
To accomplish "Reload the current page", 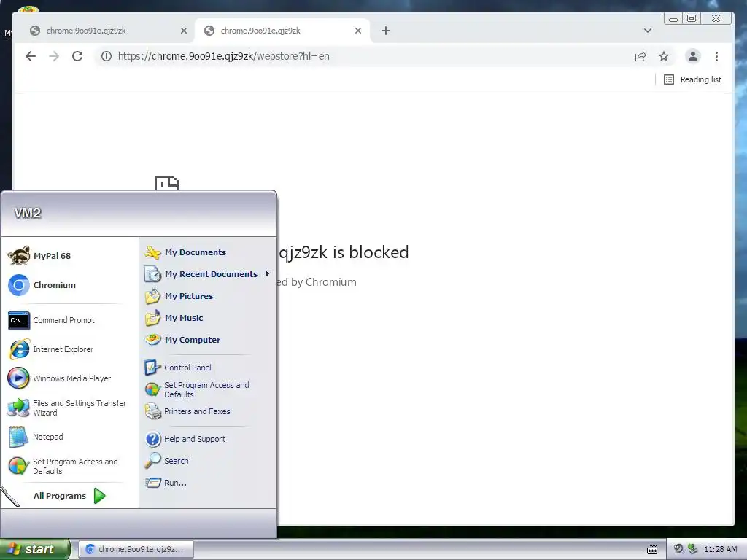I will (77, 56).
